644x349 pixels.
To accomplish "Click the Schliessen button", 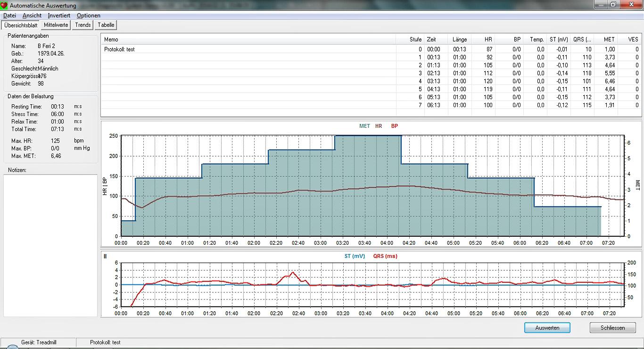I will click(612, 328).
